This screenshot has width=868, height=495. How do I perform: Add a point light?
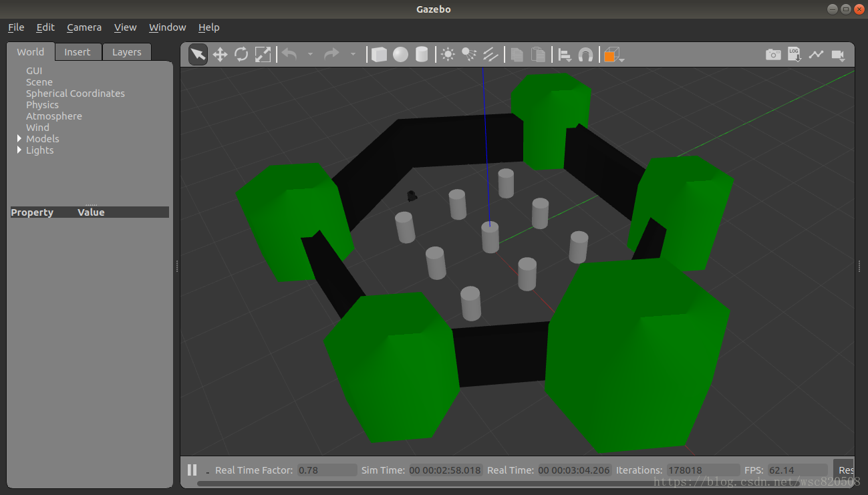[x=448, y=55]
